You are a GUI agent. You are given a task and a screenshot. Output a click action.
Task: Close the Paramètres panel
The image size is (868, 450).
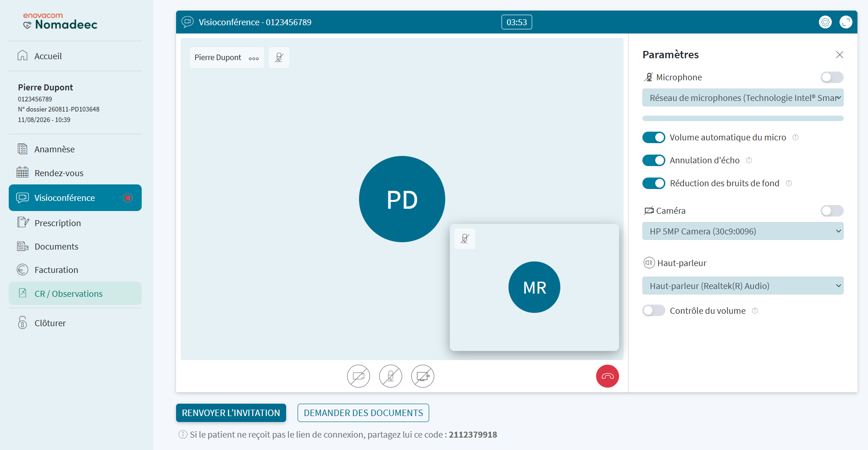pos(840,55)
